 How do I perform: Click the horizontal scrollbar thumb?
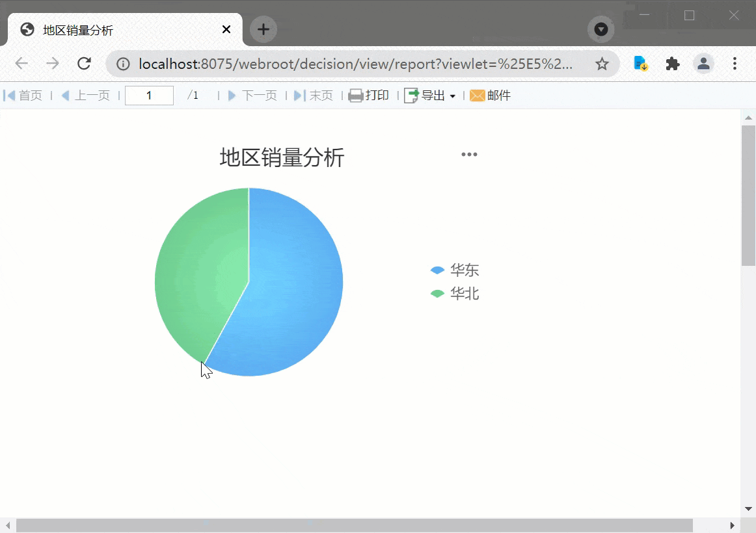pos(355,525)
